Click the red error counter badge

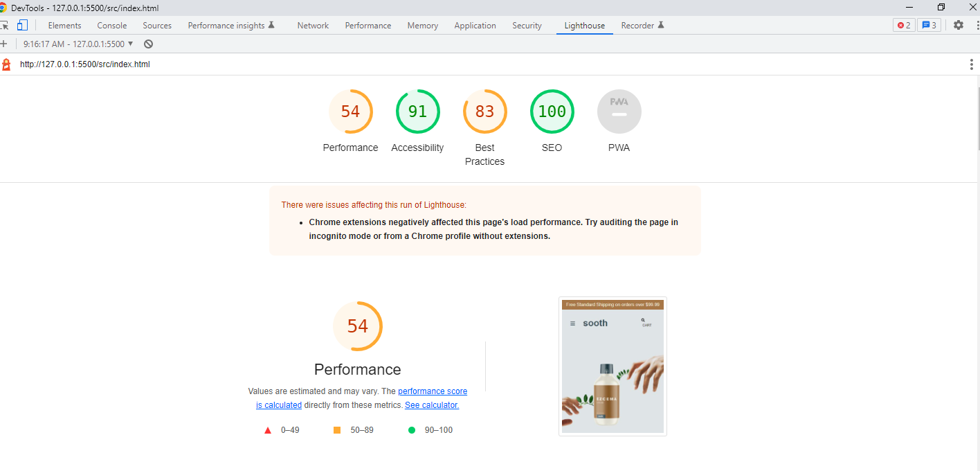coord(901,24)
